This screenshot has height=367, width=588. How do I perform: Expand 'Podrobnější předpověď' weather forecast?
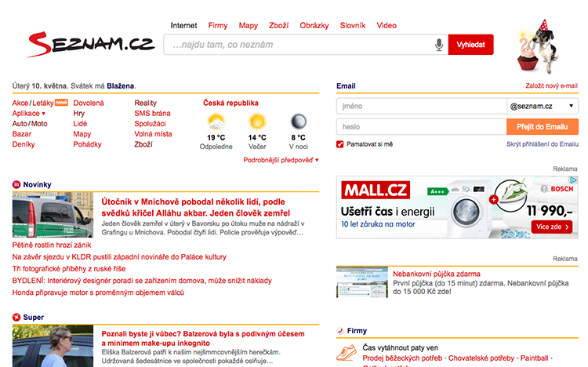pos(281,160)
